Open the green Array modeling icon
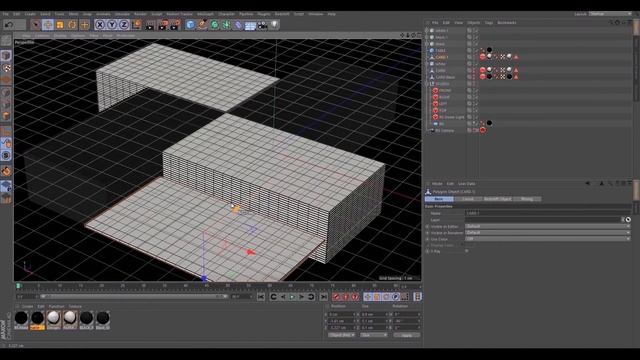640x360 pixels. pos(226,25)
